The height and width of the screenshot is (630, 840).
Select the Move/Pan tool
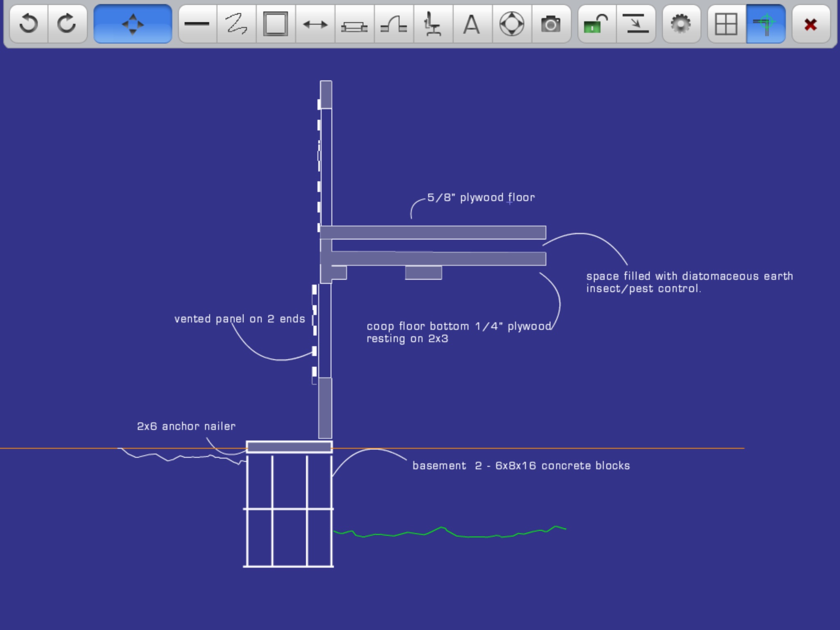(132, 24)
